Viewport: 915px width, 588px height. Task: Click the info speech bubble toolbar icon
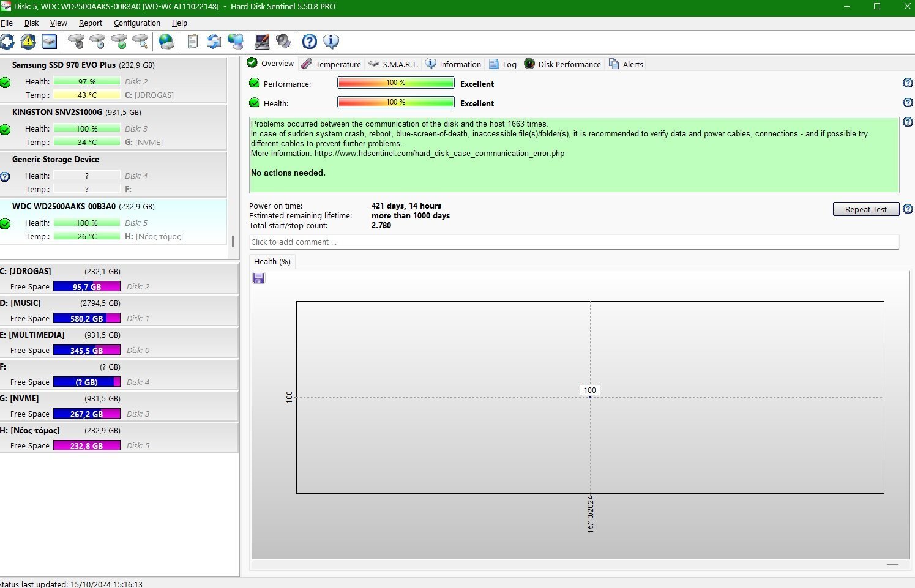331,42
